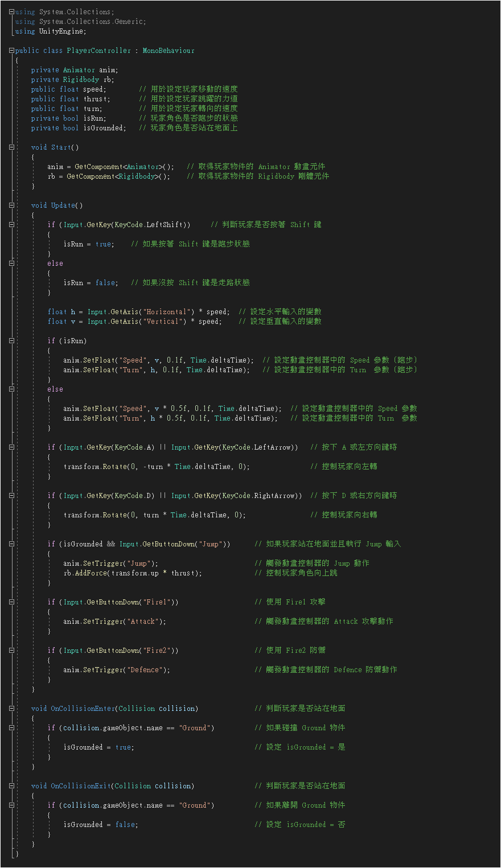Viewport: 501px width, 868px height.
Task: Click on rb.AddForce method call
Action: [x=91, y=573]
